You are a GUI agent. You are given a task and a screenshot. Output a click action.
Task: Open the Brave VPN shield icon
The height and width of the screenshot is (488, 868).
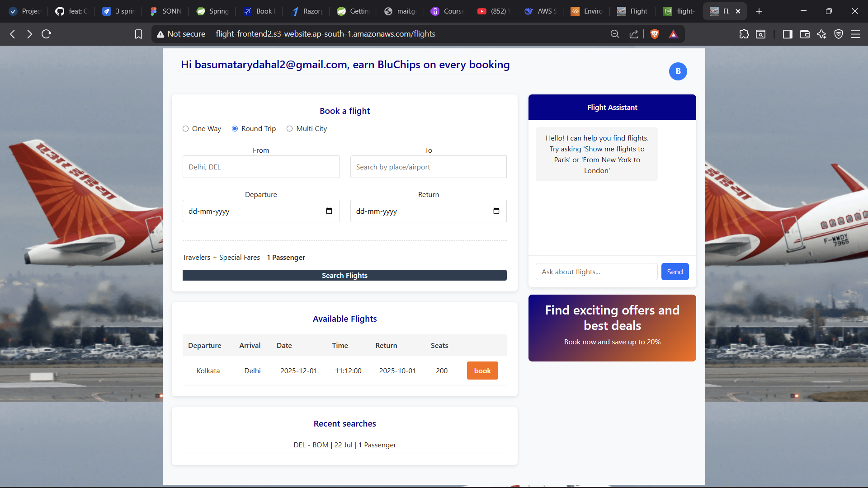pos(839,34)
